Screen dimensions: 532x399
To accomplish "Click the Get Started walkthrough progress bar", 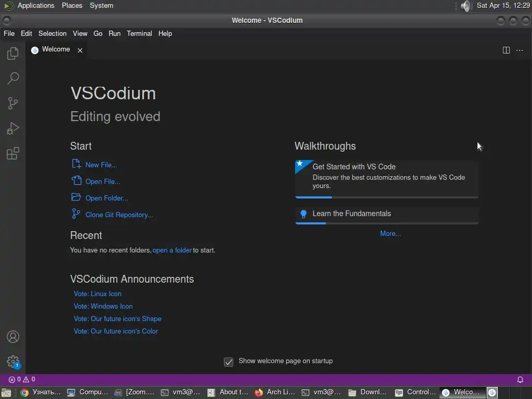I will pos(387,197).
